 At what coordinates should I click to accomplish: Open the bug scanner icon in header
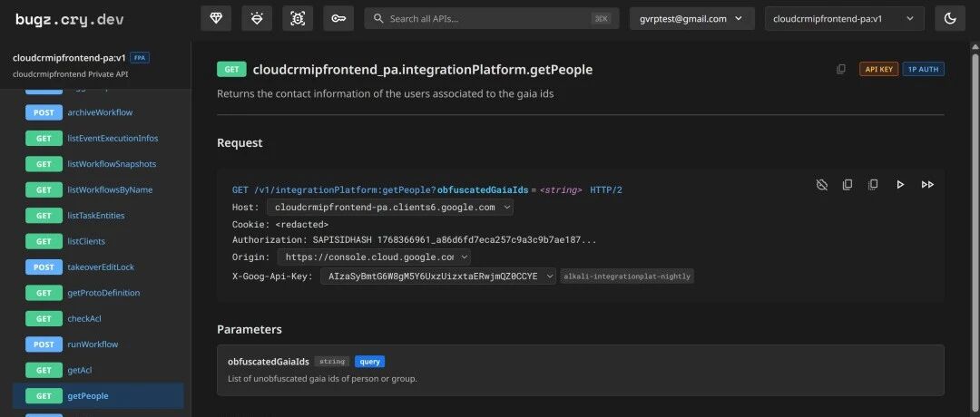click(298, 19)
